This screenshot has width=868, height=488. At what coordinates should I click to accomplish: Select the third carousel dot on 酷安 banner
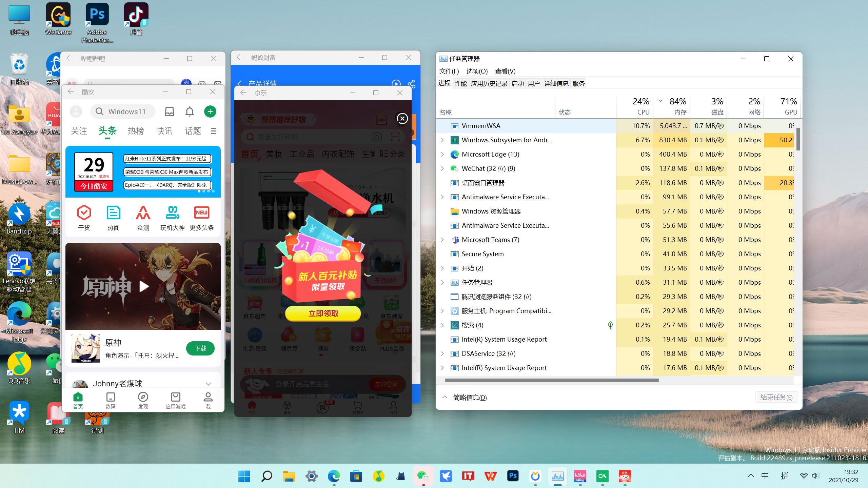(x=209, y=191)
